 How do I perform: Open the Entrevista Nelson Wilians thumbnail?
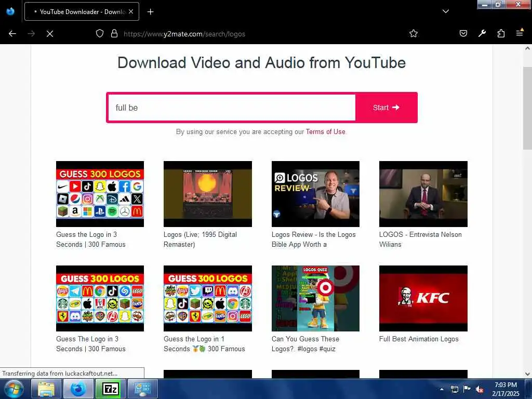tap(423, 194)
